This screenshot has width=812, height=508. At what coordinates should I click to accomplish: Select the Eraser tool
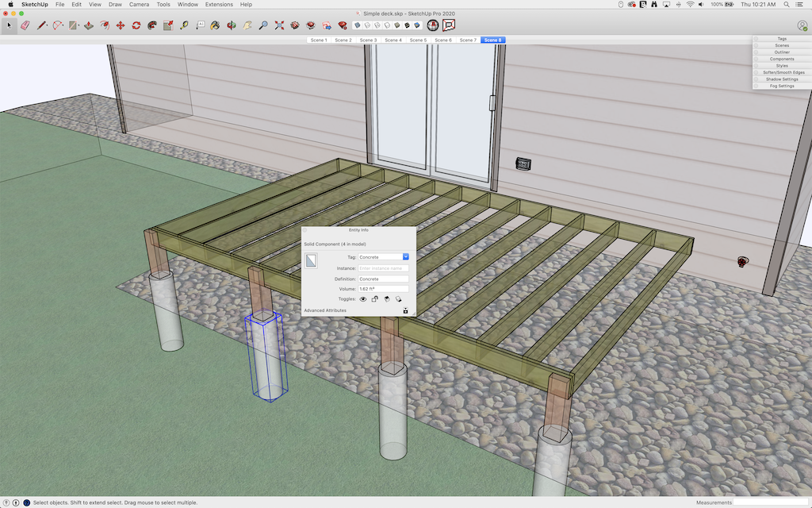24,25
